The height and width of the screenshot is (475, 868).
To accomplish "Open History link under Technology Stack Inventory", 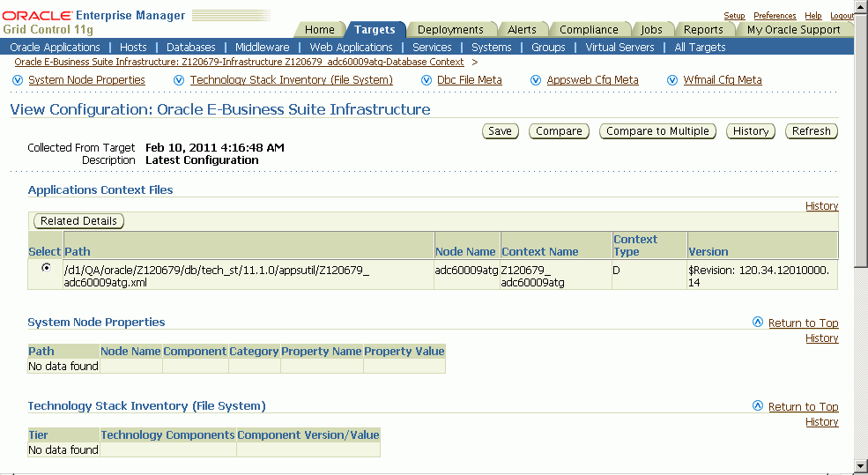I will pyautogui.click(x=822, y=422).
